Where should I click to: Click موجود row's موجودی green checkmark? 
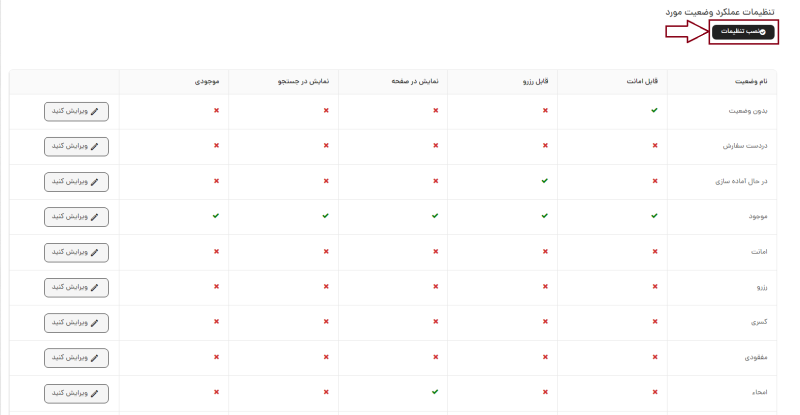pos(216,216)
